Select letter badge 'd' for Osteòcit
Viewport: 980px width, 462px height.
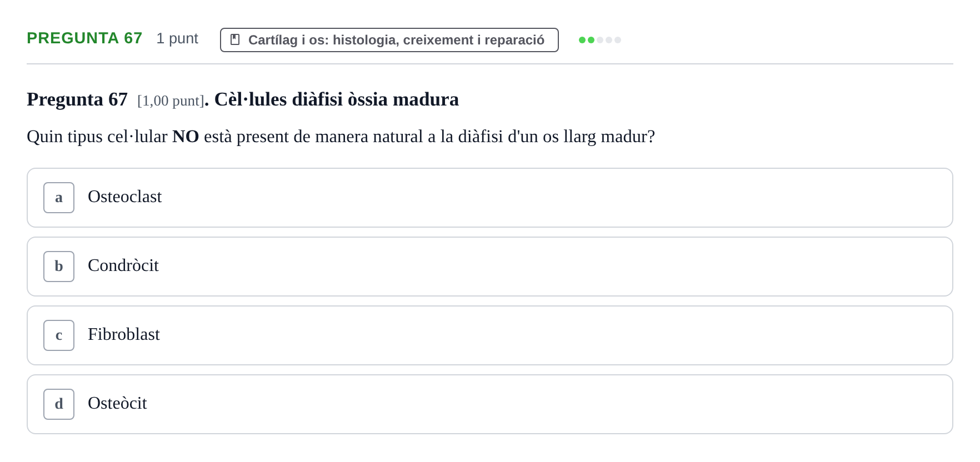pos(59,404)
